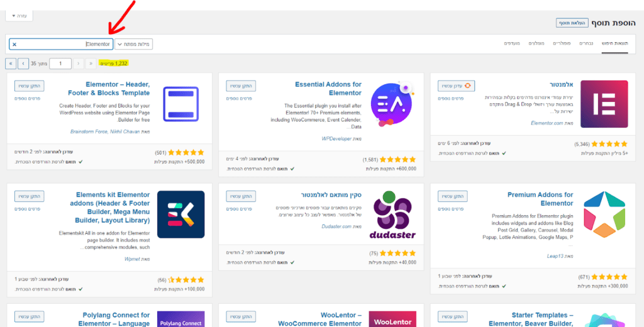Click Update Now for Elementor plugin
Screen dimensions: 644x327
tap(456, 86)
